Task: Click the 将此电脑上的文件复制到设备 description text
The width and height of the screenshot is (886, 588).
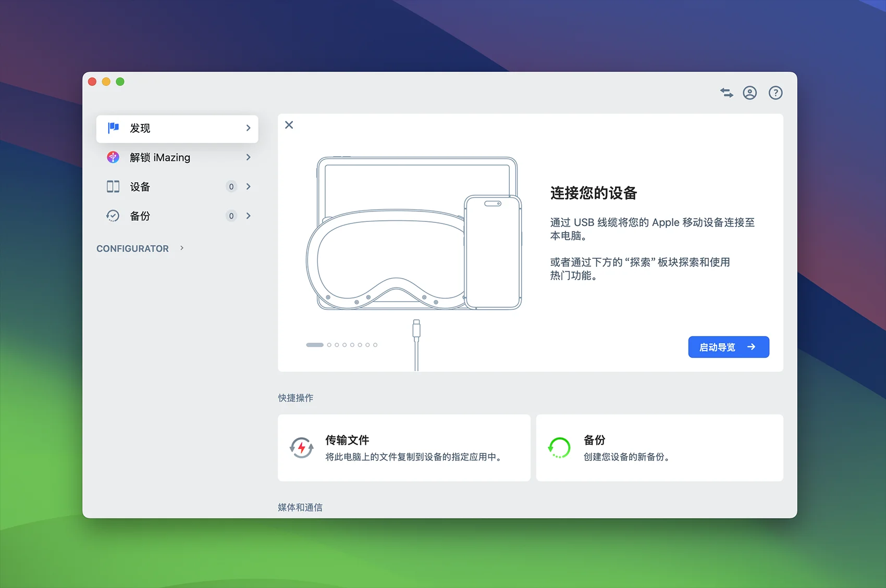Action: 413,457
